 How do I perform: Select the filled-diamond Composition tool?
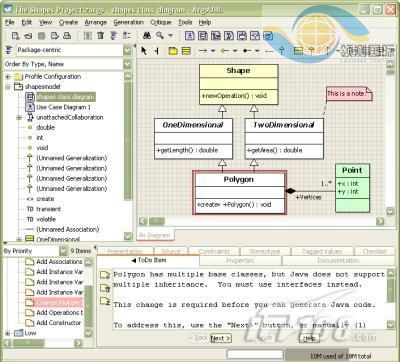click(247, 51)
